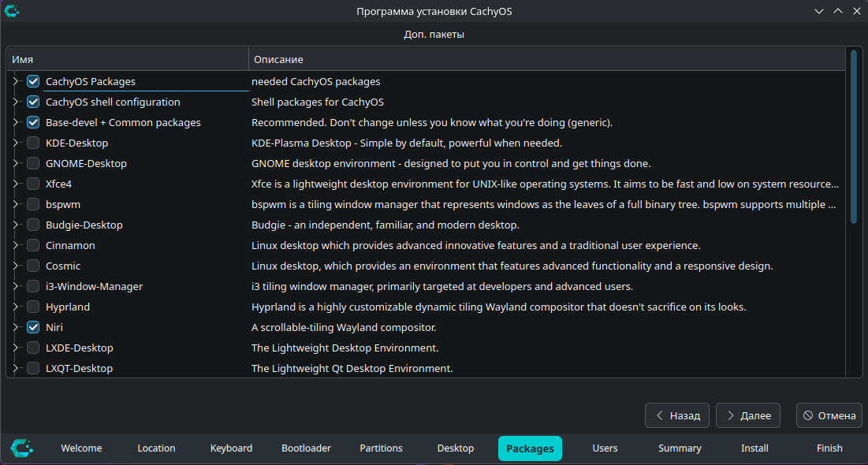The image size is (868, 465).
Task: Switch to the Desktop step
Action: click(x=456, y=448)
